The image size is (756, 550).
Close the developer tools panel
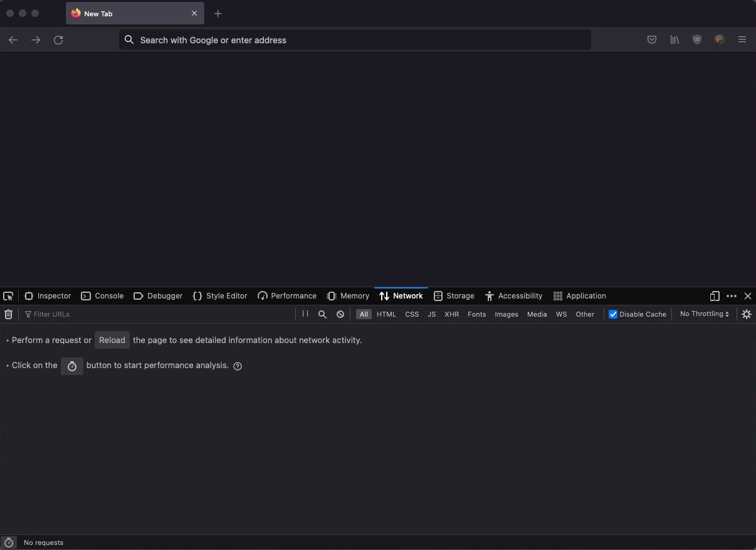(748, 296)
